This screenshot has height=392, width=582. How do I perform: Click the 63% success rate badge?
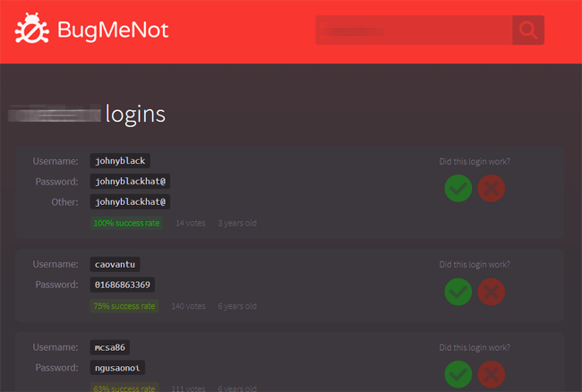pos(124,388)
